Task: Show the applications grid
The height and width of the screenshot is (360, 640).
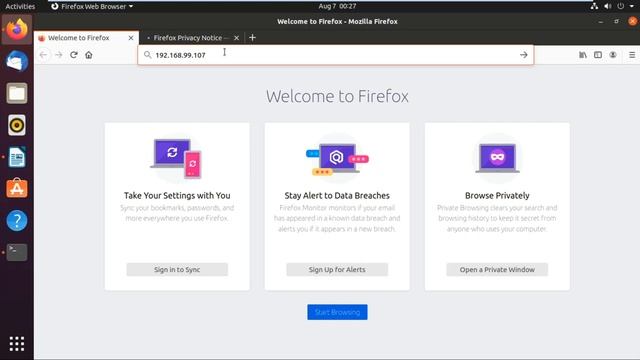Action: click(x=17, y=344)
